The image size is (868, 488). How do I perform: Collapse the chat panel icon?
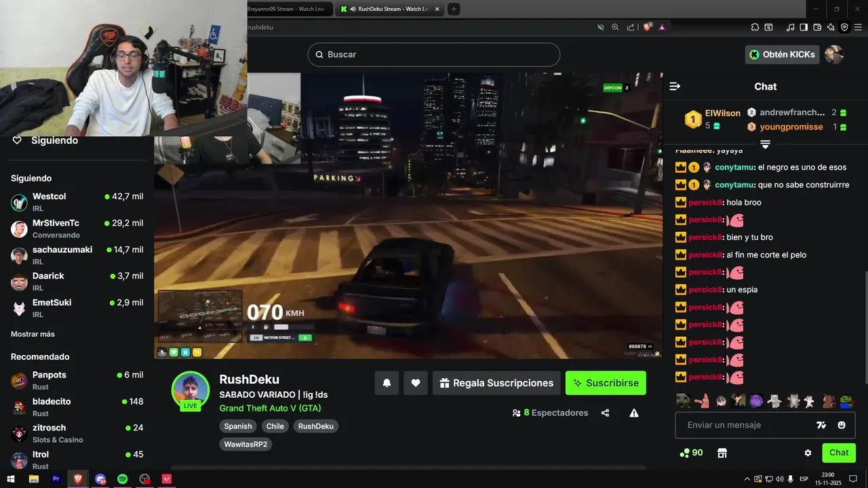tap(675, 86)
